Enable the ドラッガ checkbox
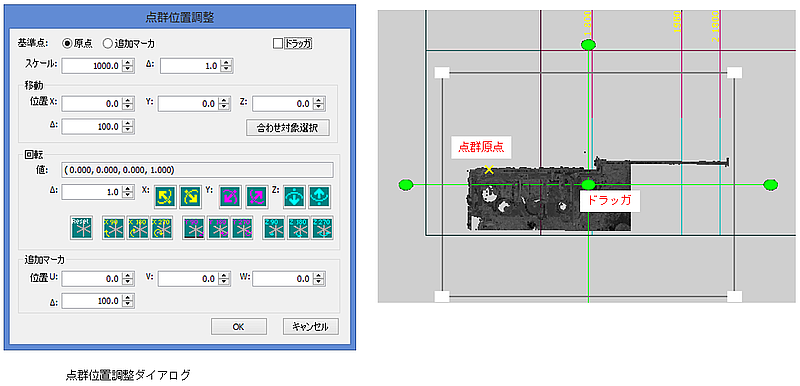The height and width of the screenshot is (386, 800). click(278, 44)
